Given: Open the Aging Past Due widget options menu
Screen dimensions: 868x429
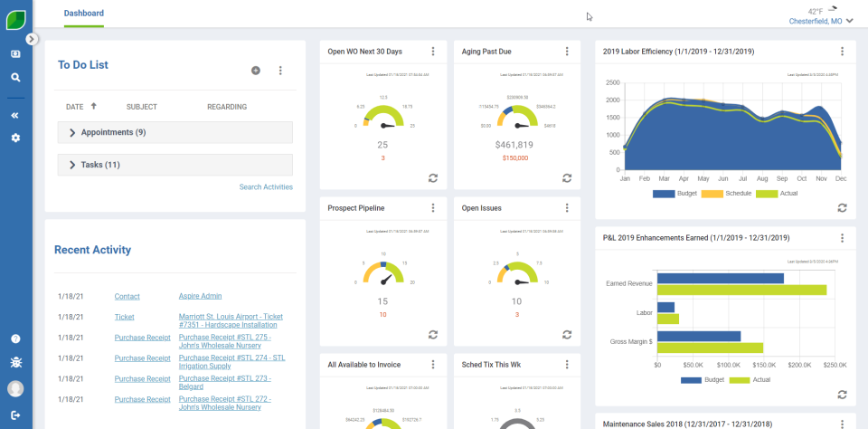Looking at the screenshot, I should [x=567, y=52].
